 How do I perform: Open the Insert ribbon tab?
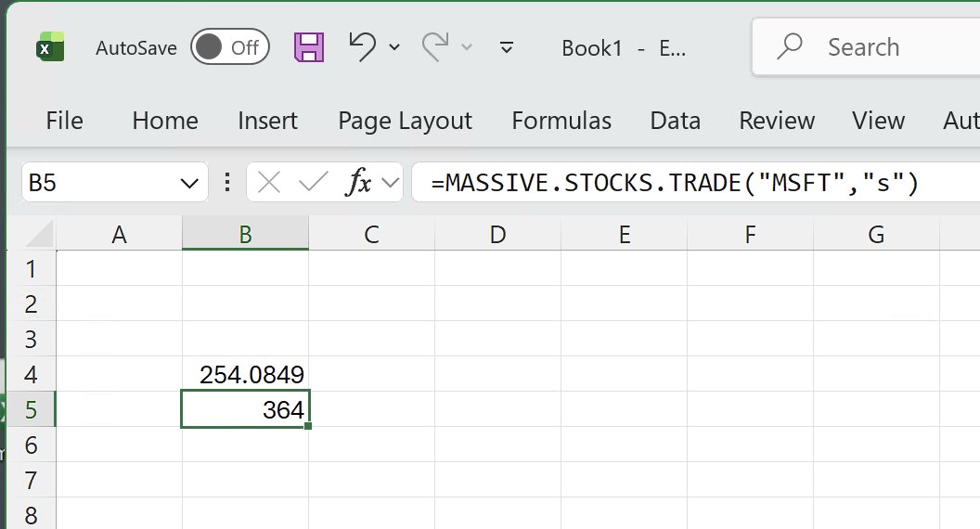(x=267, y=120)
